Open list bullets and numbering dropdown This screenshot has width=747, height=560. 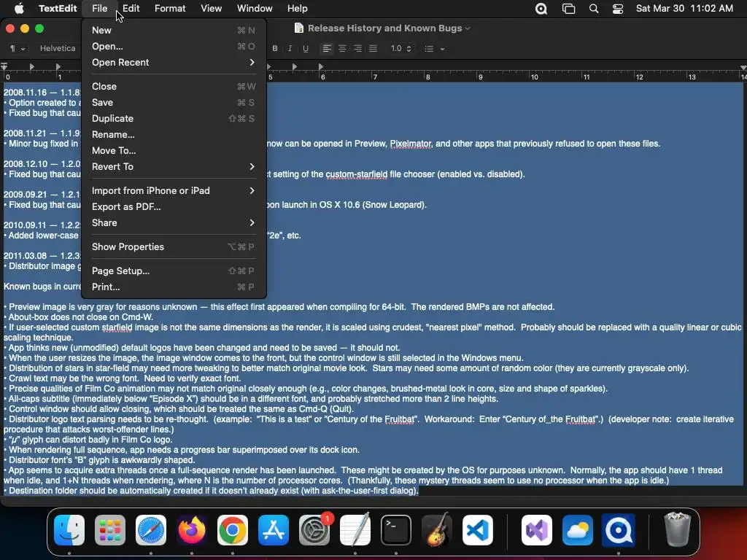435,48
